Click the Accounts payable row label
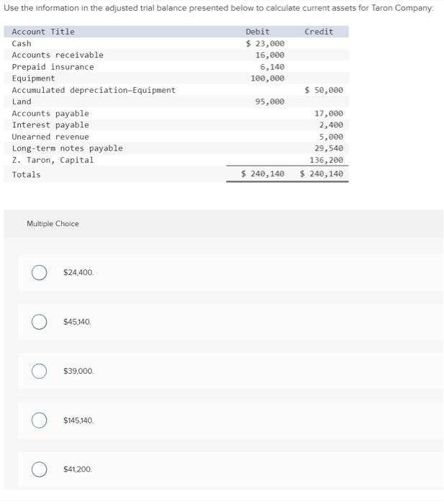 click(x=50, y=113)
